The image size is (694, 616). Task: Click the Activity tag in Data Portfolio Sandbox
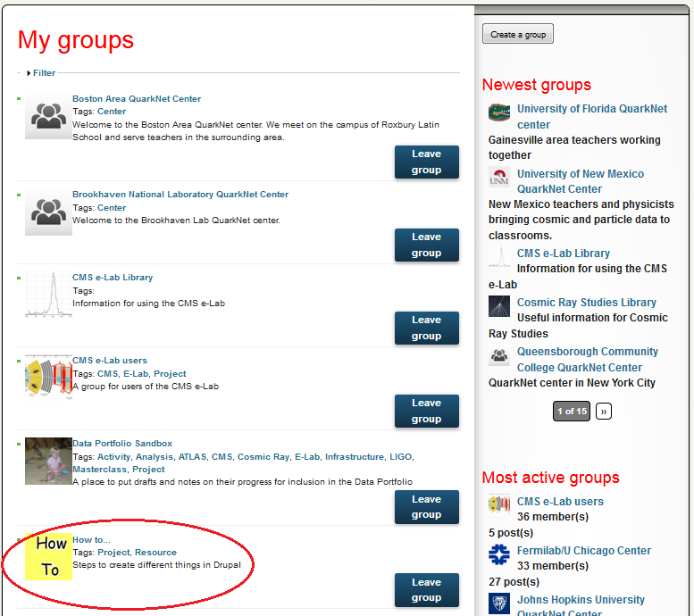[x=113, y=457]
